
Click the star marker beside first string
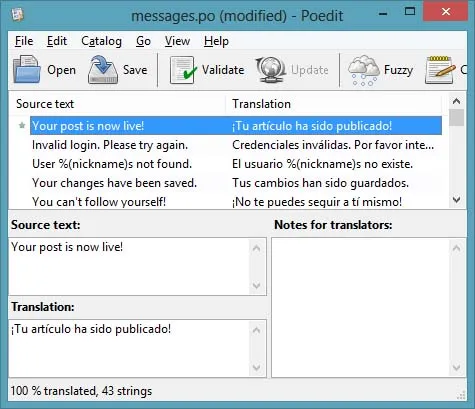click(x=22, y=125)
